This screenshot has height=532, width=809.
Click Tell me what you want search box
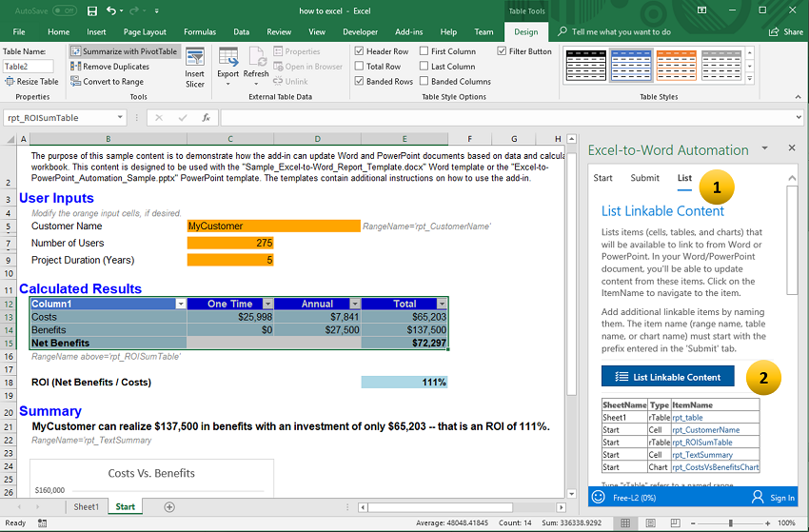point(615,32)
